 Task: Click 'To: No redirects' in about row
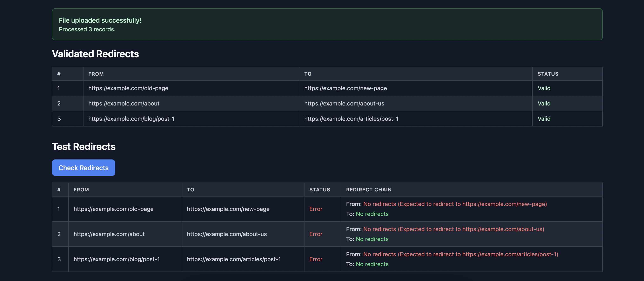(367, 239)
